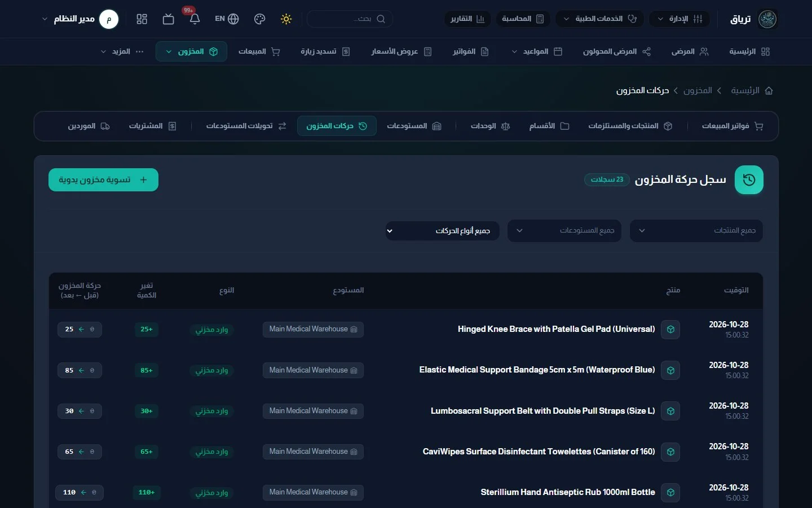Image resolution: width=812 pixels, height=508 pixels.
Task: Click product icon for Hinged Knee Brace row
Action: coord(670,330)
